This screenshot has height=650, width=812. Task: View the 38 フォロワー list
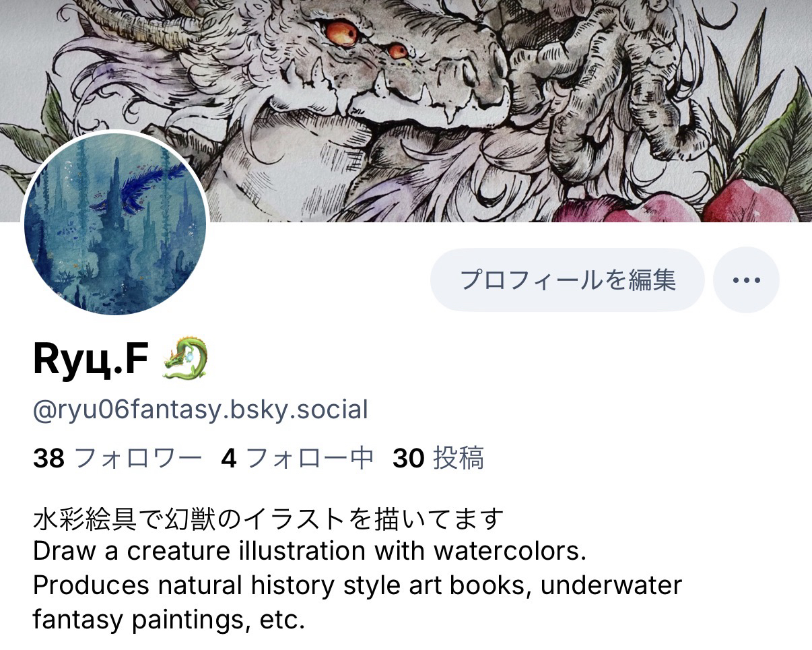pos(117,459)
